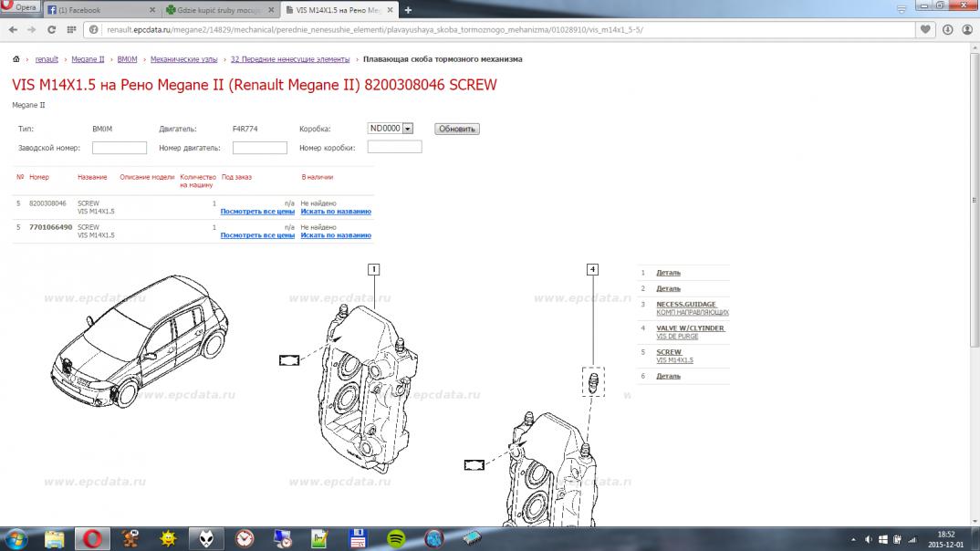The width and height of the screenshot is (980, 551).
Task: Open the 'NECESS.GUIDAGE' part link
Action: [x=685, y=305]
